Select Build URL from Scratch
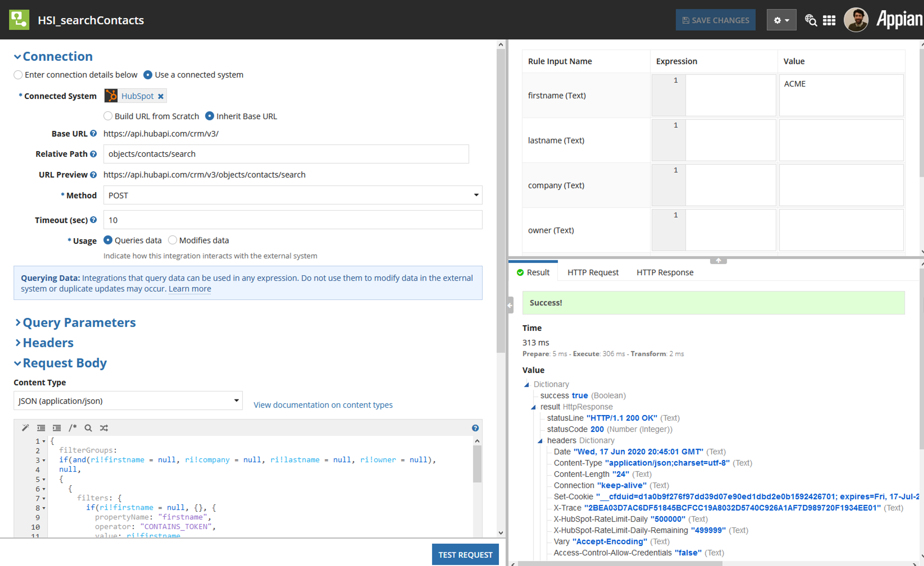The width and height of the screenshot is (924, 566). point(108,116)
